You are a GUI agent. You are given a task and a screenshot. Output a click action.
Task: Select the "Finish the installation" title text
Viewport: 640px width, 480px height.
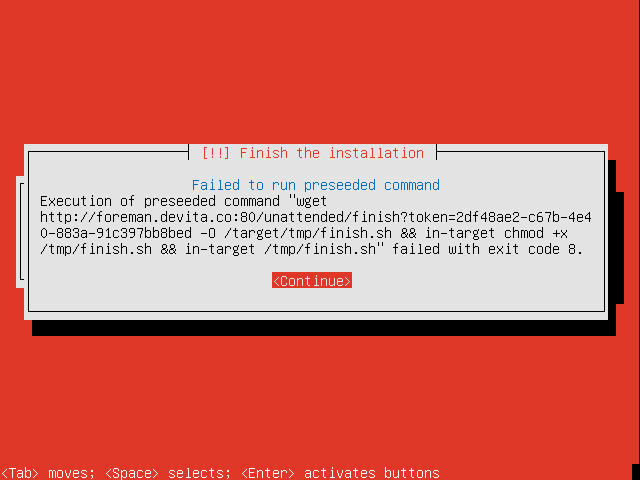tap(331, 153)
